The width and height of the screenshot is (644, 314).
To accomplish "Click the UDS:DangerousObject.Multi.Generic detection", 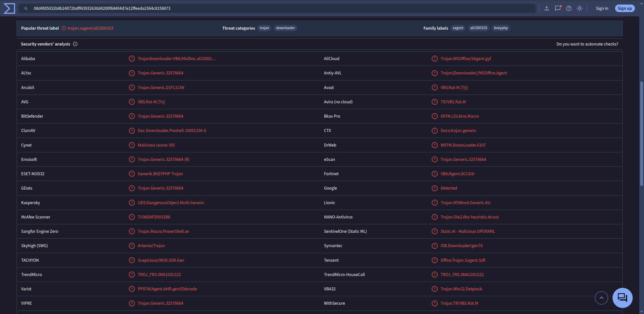I will [171, 203].
